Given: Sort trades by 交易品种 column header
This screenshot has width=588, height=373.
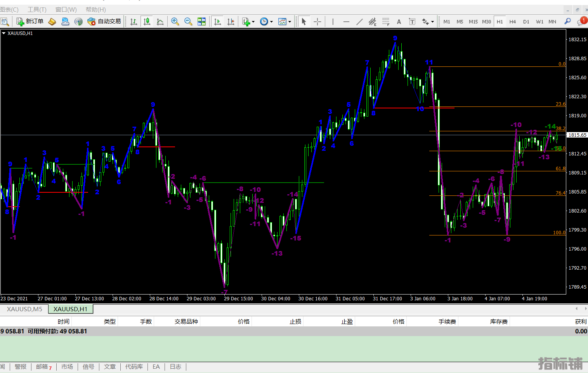Looking at the screenshot, I should click(x=186, y=321).
